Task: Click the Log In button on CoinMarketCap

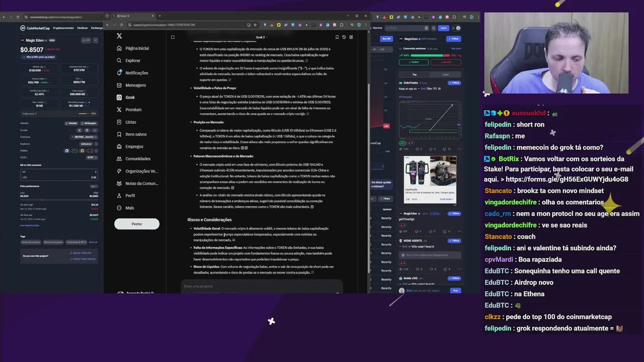Action: (x=443, y=28)
